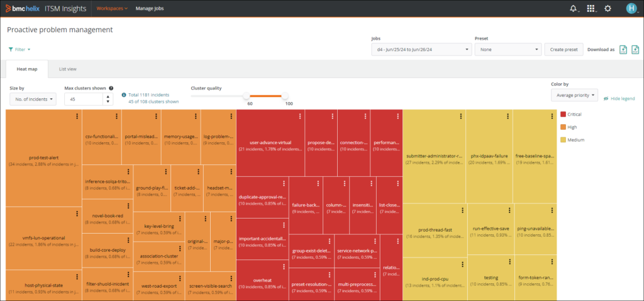Image resolution: width=644 pixels, height=301 pixels.
Task: Go to Manage Jobs
Action: (150, 9)
